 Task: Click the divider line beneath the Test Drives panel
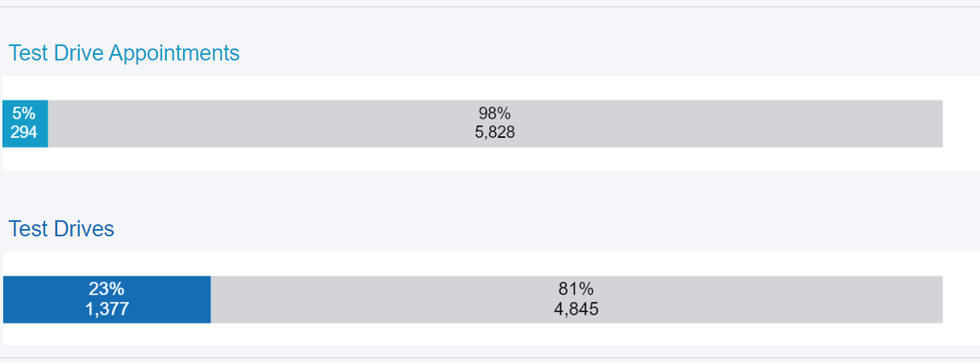pyautogui.click(x=490, y=357)
